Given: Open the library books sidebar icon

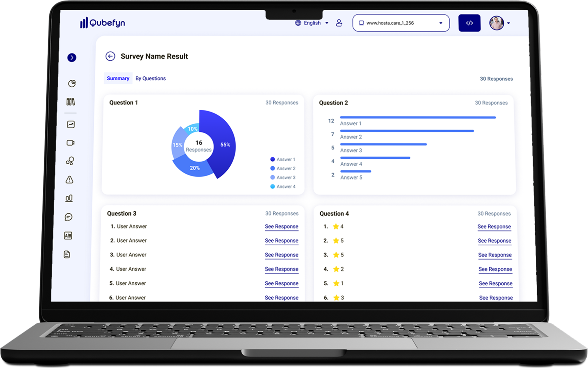Looking at the screenshot, I should pyautogui.click(x=70, y=102).
